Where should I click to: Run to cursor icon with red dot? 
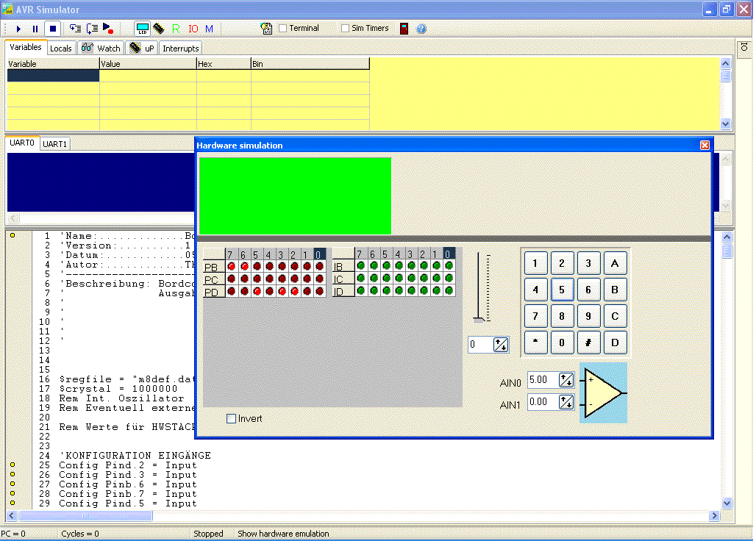pyautogui.click(x=109, y=29)
